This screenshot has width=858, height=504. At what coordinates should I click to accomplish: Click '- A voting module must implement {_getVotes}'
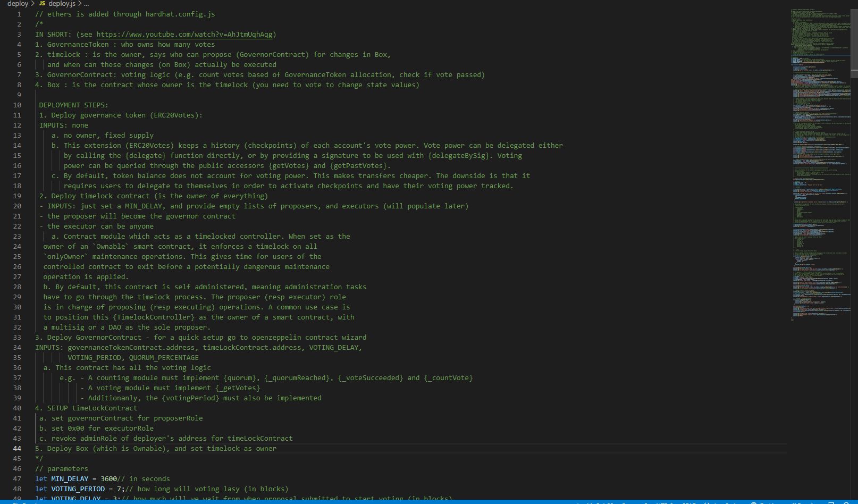[170, 388]
